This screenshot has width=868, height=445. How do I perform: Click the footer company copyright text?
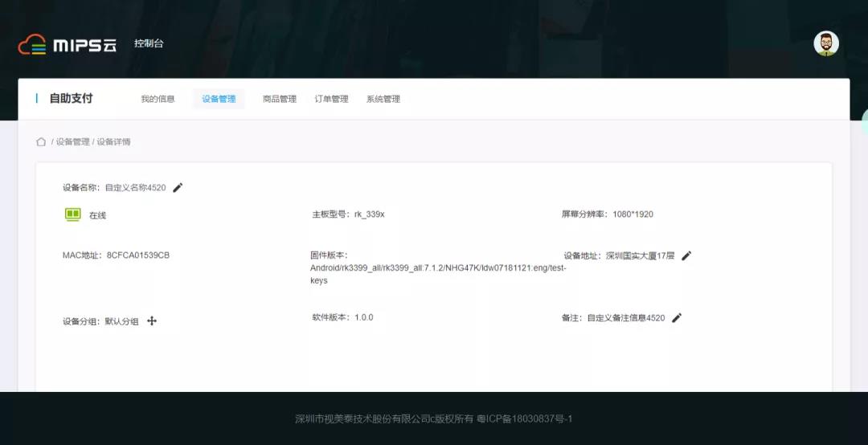[x=384, y=419]
